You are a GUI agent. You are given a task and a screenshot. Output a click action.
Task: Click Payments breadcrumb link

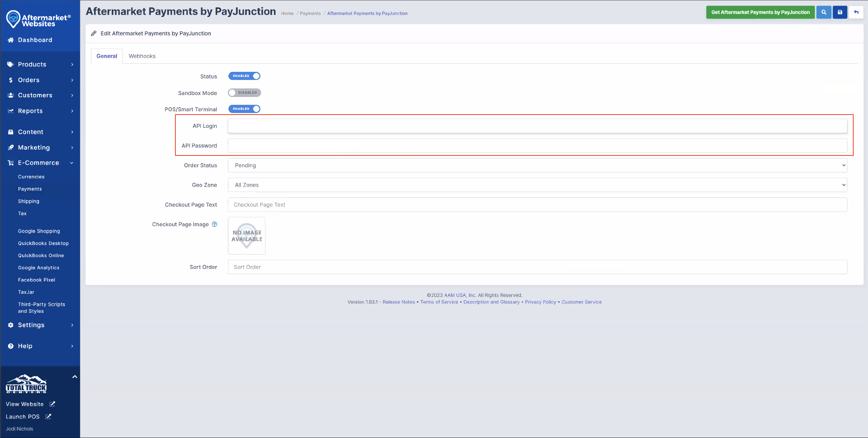coord(310,13)
